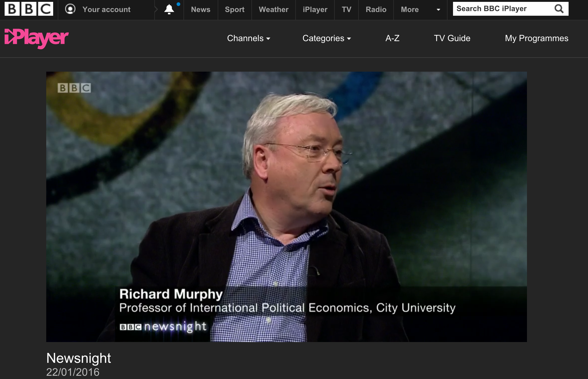Open Your account link
Image resolution: width=588 pixels, height=379 pixels.
[106, 9]
